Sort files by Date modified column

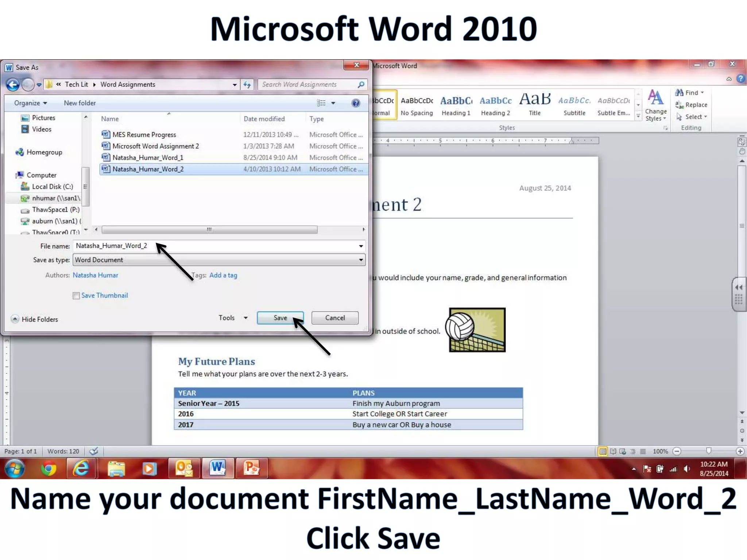point(264,119)
